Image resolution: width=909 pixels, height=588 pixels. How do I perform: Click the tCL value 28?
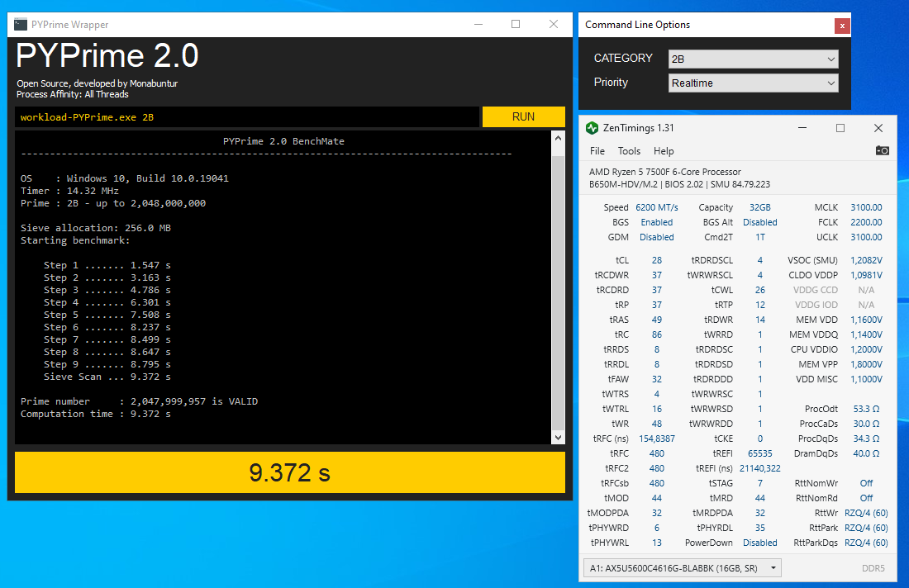(657, 261)
